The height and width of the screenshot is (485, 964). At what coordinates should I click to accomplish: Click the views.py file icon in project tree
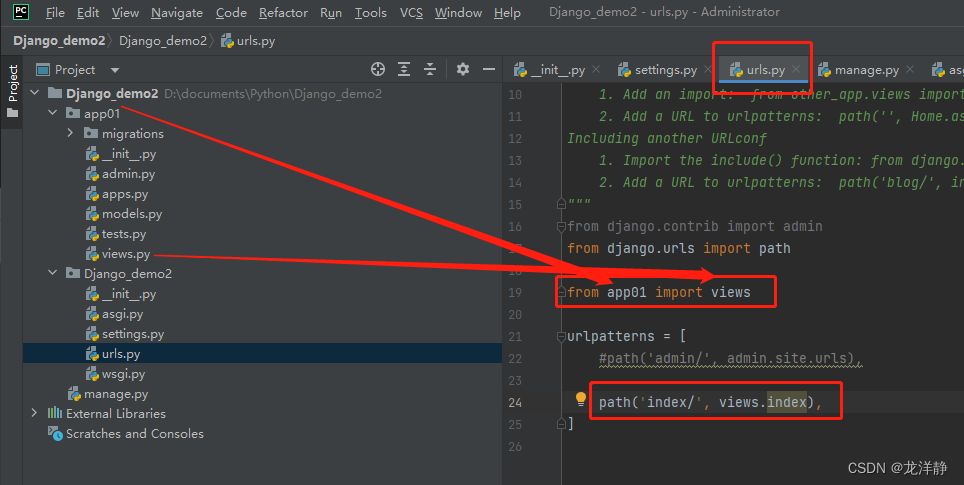pyautogui.click(x=92, y=254)
